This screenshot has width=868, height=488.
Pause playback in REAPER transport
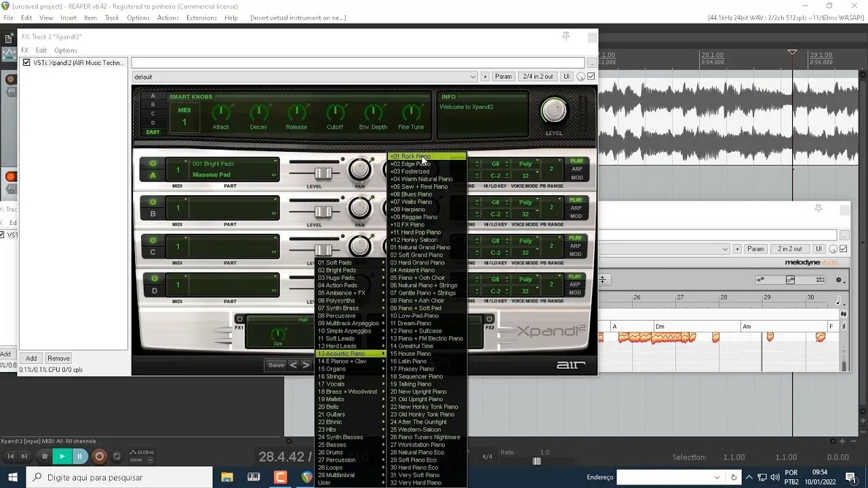[x=80, y=456]
